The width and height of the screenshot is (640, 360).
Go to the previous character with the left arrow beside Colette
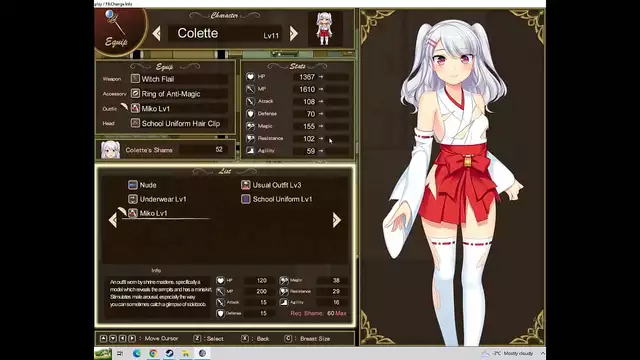pos(156,33)
